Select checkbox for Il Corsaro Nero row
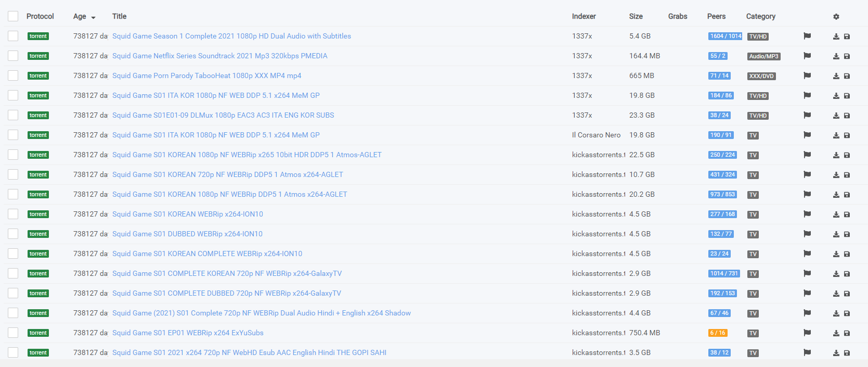The height and width of the screenshot is (367, 868). (13, 135)
